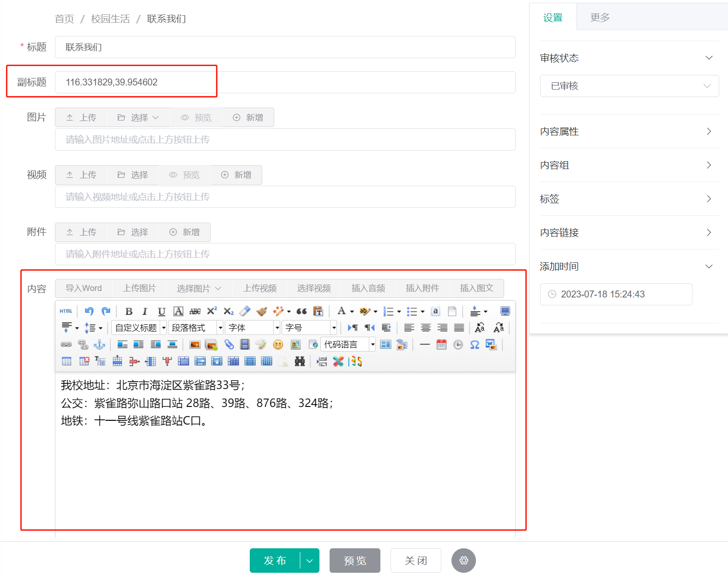Screen dimensions: 728x576
Task: Insert horizontal line
Action: [425, 345]
